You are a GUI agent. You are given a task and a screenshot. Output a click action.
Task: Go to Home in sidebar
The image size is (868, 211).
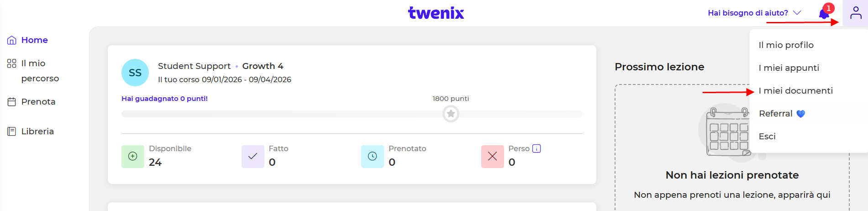tap(34, 40)
